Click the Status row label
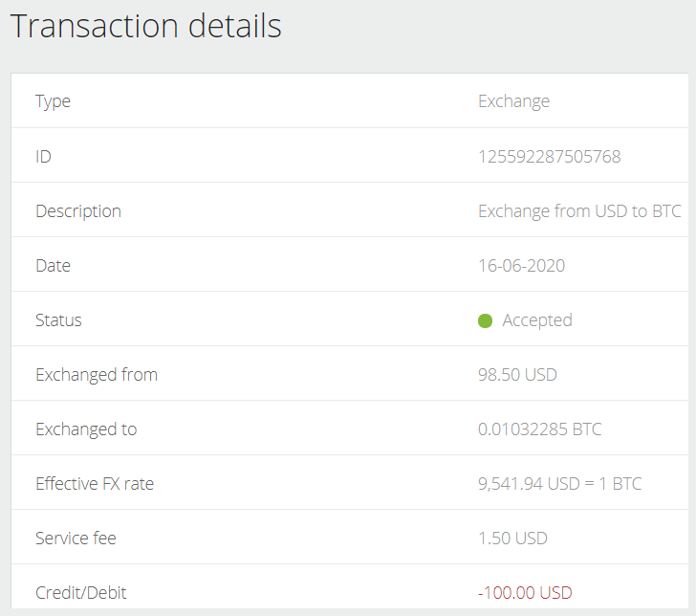Image resolution: width=696 pixels, height=616 pixels. click(58, 320)
